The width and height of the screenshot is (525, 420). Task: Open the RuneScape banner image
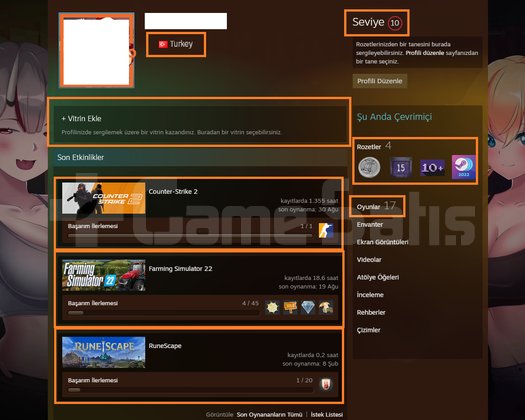point(103,352)
